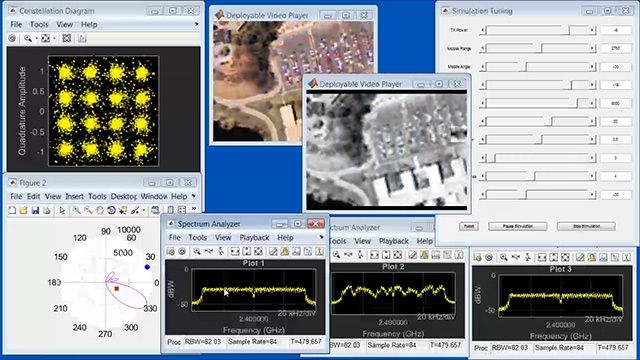Click 'T=479.657' in Plot 3 status bar
Screen dimensions: 640x360
(x=613, y=348)
